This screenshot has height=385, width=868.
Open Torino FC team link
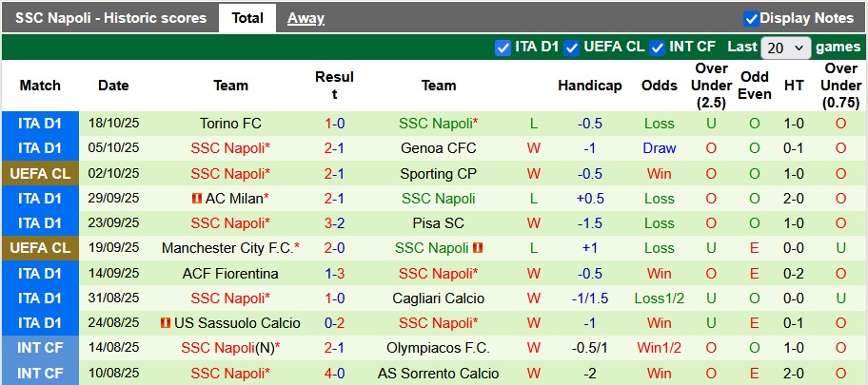(x=230, y=124)
